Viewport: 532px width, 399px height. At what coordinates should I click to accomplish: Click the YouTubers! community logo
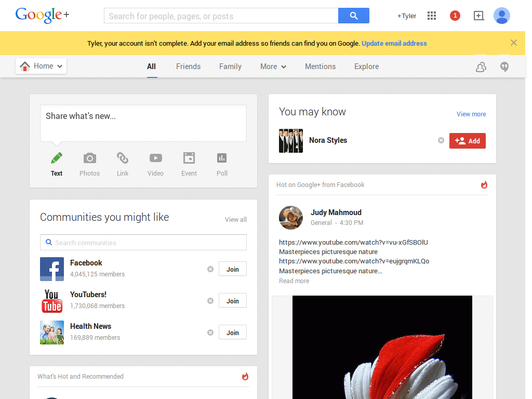(52, 301)
